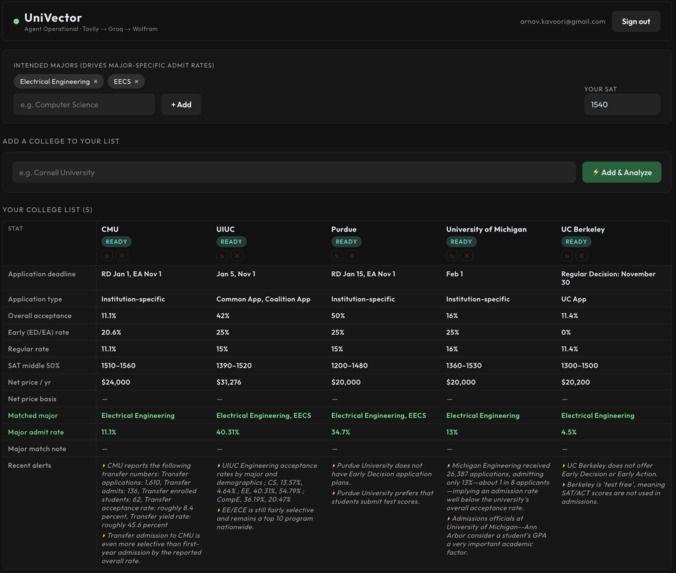Click UIUC 'Common App, Coalition App' cell
This screenshot has height=573, width=676.
click(263, 299)
